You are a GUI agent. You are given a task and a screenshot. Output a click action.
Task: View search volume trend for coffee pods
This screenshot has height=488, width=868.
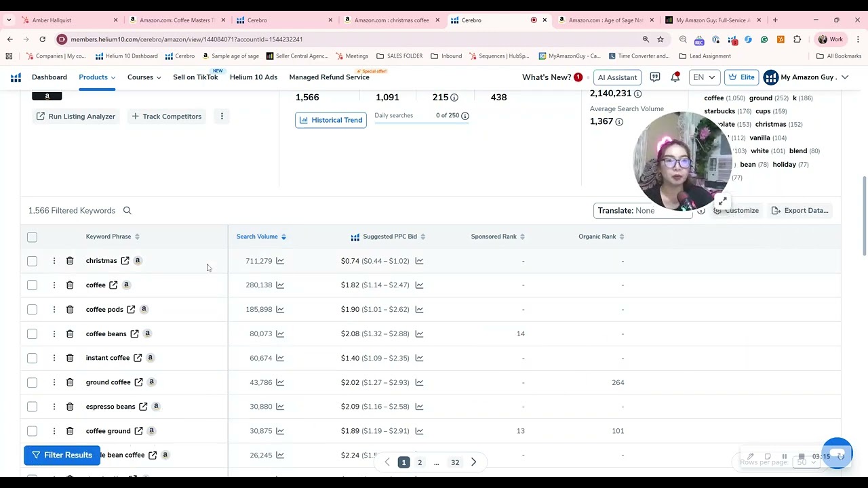click(x=280, y=309)
